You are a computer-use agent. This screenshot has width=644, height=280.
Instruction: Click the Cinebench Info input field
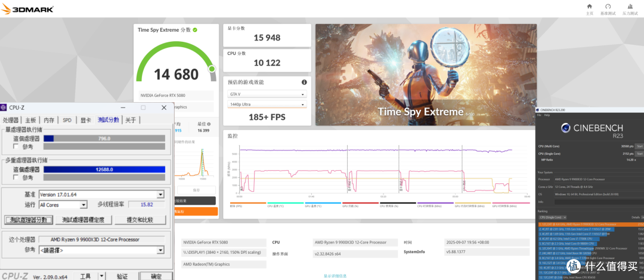(x=599, y=202)
